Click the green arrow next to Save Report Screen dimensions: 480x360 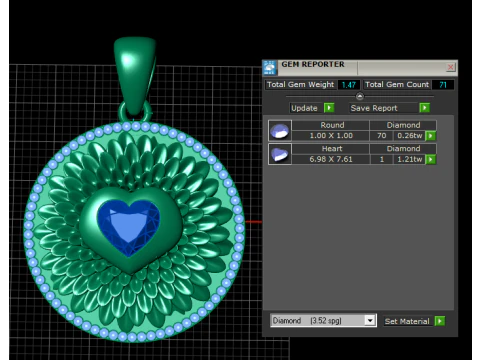tap(424, 108)
